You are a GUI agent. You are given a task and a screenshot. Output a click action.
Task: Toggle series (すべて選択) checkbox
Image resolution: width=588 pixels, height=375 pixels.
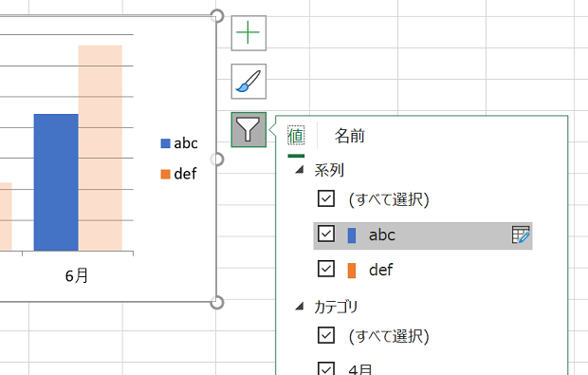coord(326,198)
